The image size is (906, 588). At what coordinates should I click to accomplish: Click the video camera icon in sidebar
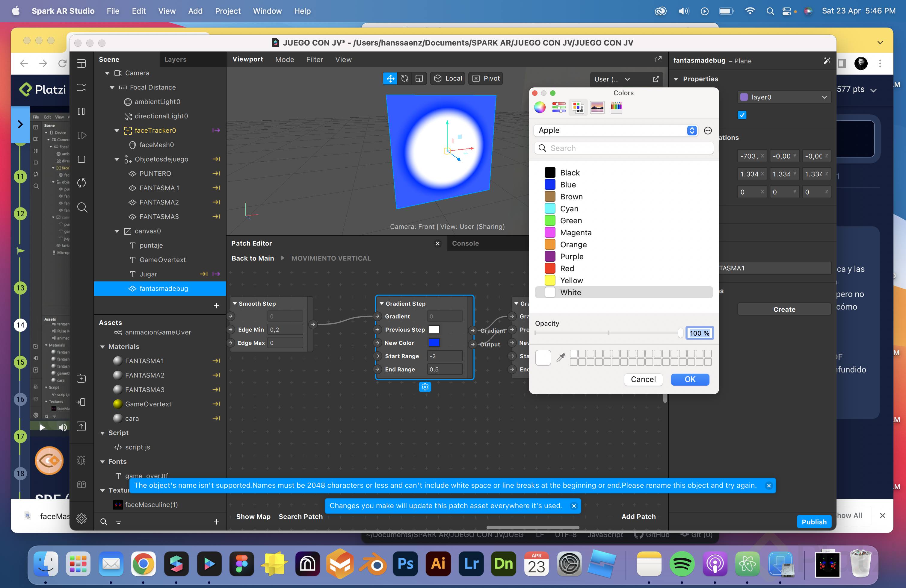81,87
